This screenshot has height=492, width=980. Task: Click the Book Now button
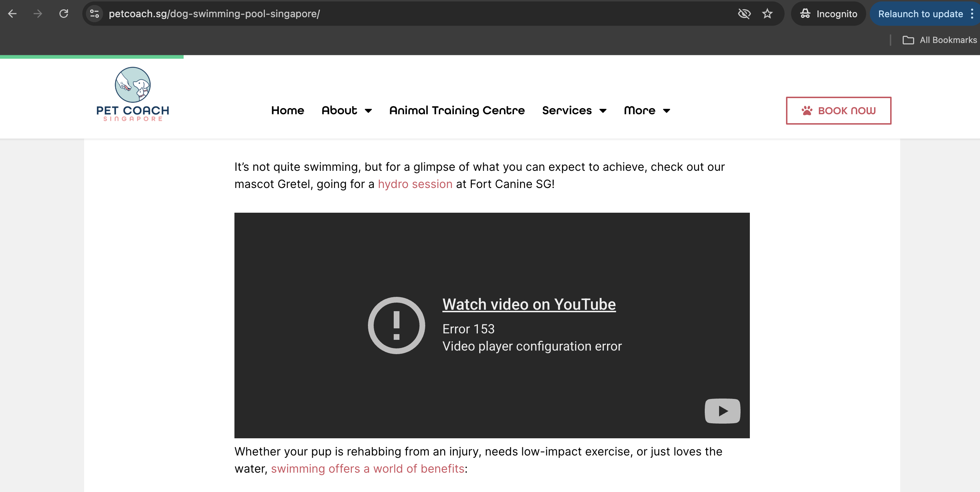[x=839, y=110]
